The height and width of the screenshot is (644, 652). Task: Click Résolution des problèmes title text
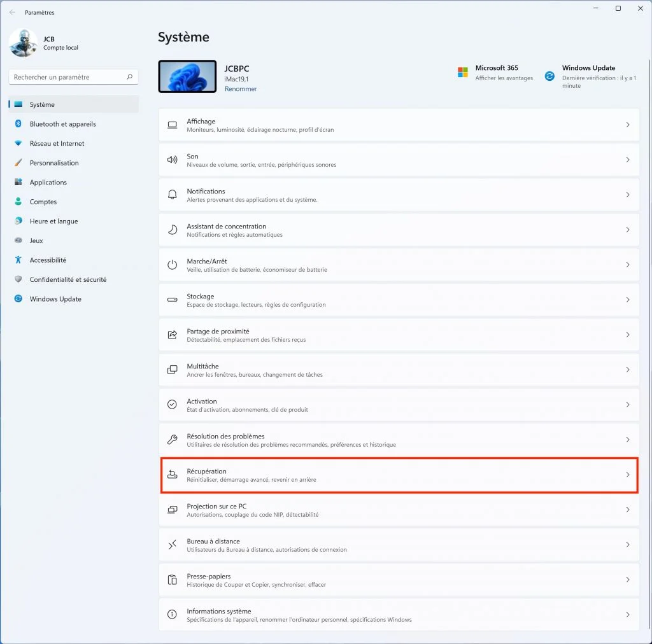point(226,437)
